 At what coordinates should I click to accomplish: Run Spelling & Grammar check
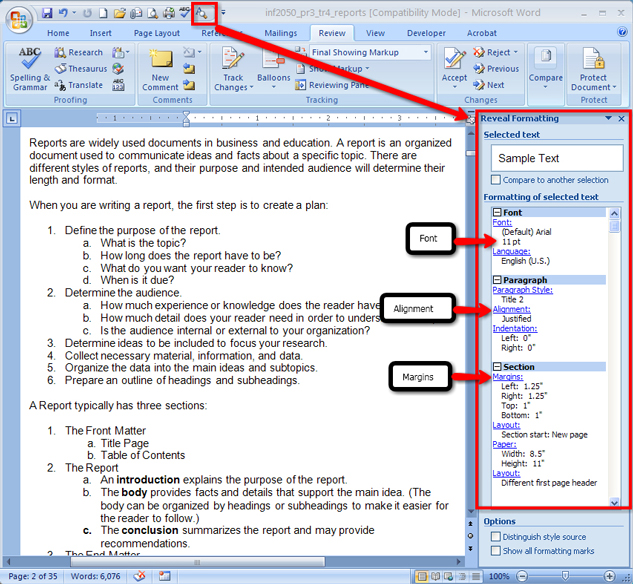[29, 69]
